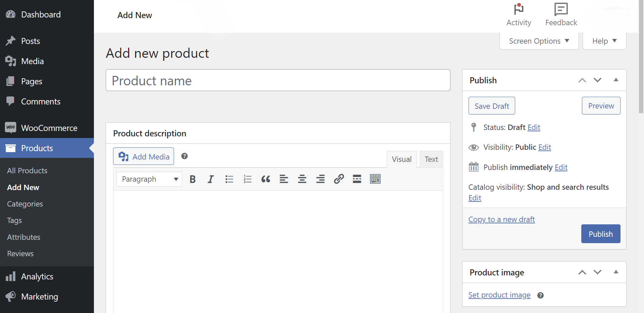
Task: Open the Activity panel
Action: [x=519, y=15]
